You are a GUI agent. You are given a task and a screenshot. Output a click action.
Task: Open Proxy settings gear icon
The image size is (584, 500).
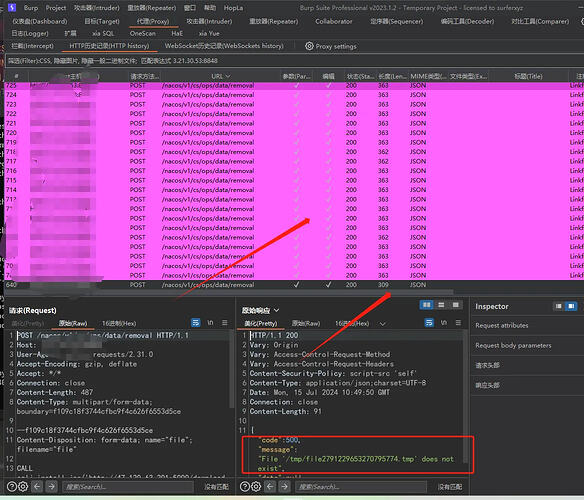pos(309,46)
